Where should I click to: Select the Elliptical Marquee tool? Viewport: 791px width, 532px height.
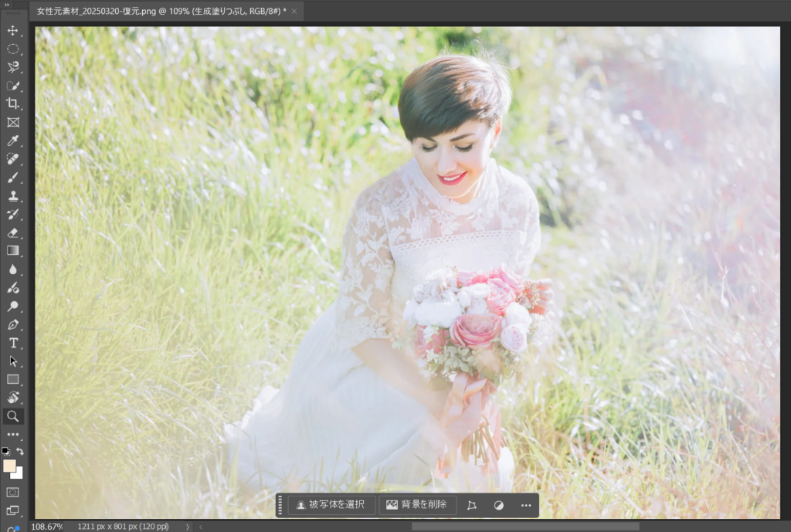[13, 49]
